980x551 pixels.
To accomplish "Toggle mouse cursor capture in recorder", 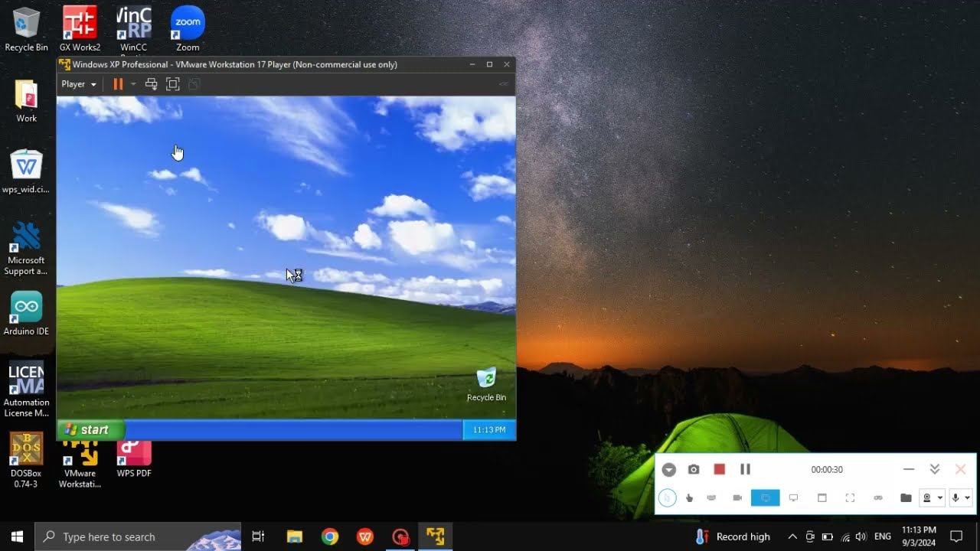I will click(x=667, y=497).
